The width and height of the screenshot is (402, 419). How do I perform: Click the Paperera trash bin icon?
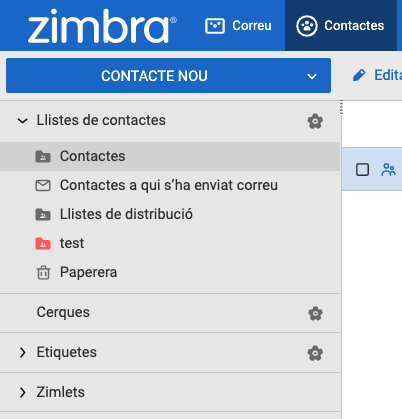coord(43,272)
